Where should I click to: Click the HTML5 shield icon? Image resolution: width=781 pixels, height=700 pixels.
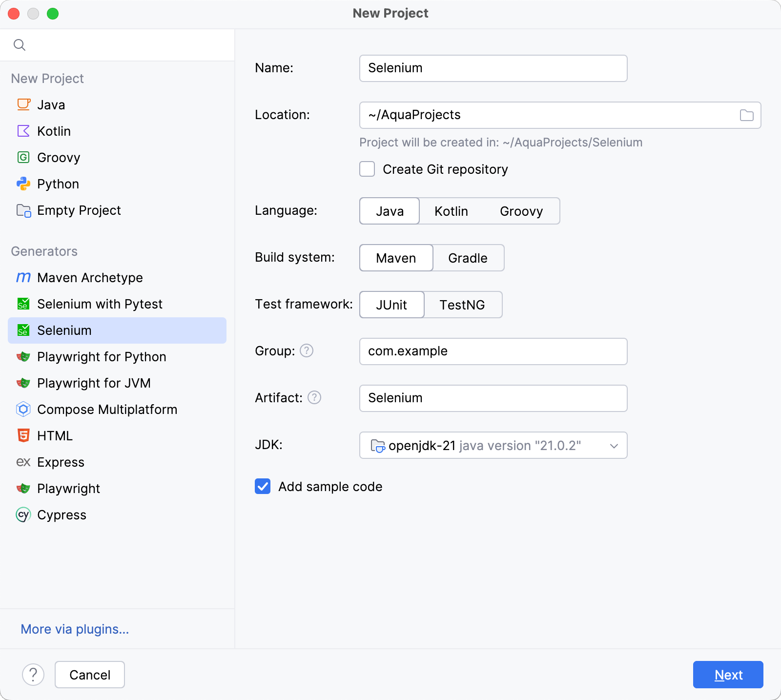(x=23, y=435)
